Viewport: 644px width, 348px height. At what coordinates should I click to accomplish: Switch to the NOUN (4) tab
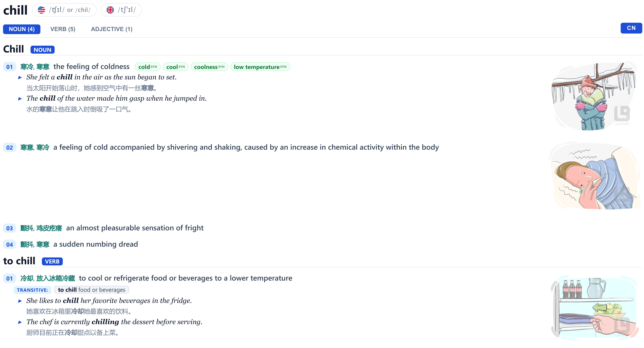pyautogui.click(x=22, y=29)
